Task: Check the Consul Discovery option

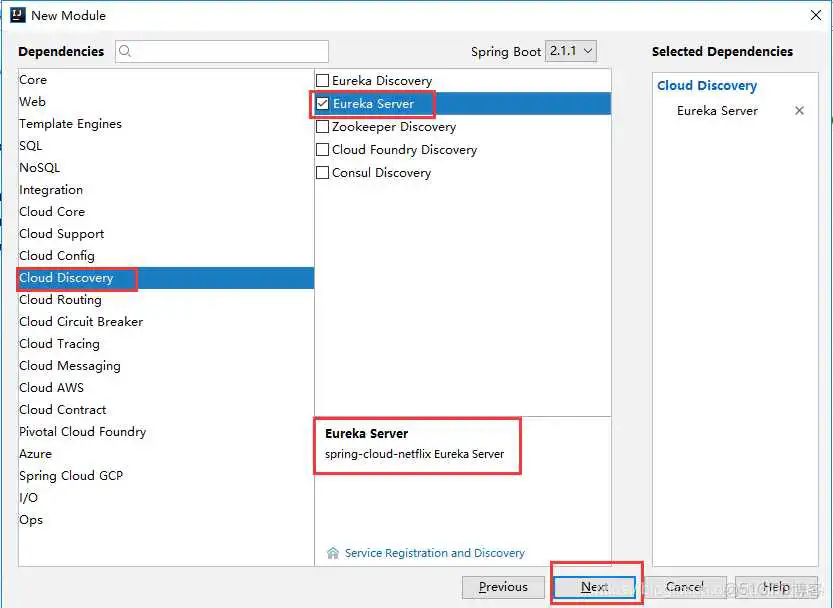Action: click(x=323, y=173)
